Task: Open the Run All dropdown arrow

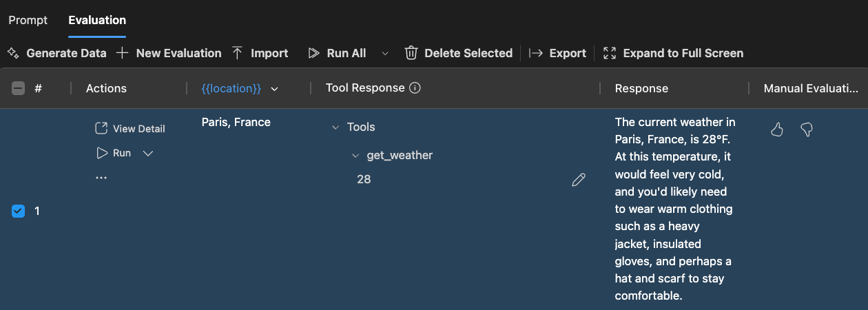Action: 385,53
